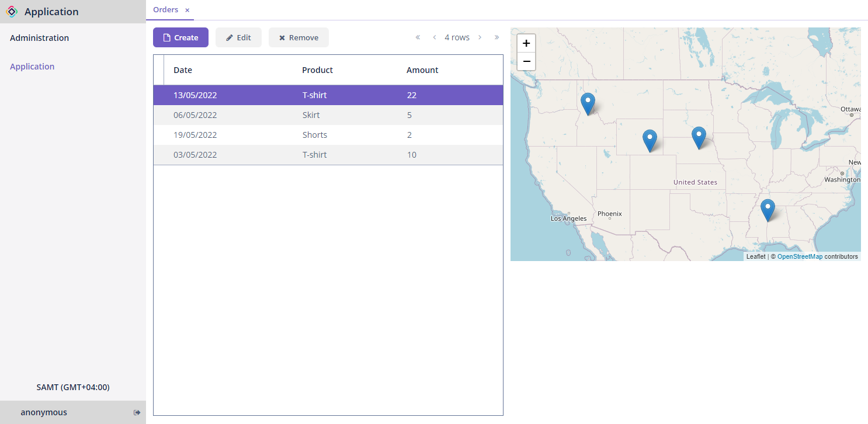This screenshot has height=424, width=868.
Task: Open the Leaflet attribution link
Action: click(755, 256)
